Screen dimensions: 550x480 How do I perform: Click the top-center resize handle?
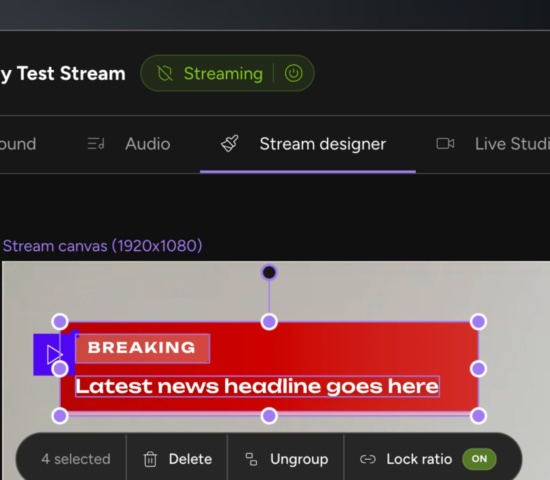269,321
